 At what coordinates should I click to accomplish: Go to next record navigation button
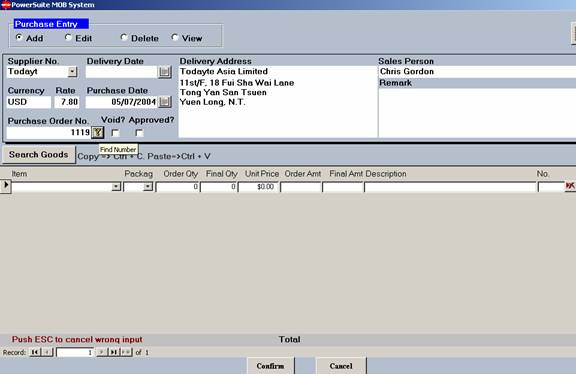(x=102, y=352)
